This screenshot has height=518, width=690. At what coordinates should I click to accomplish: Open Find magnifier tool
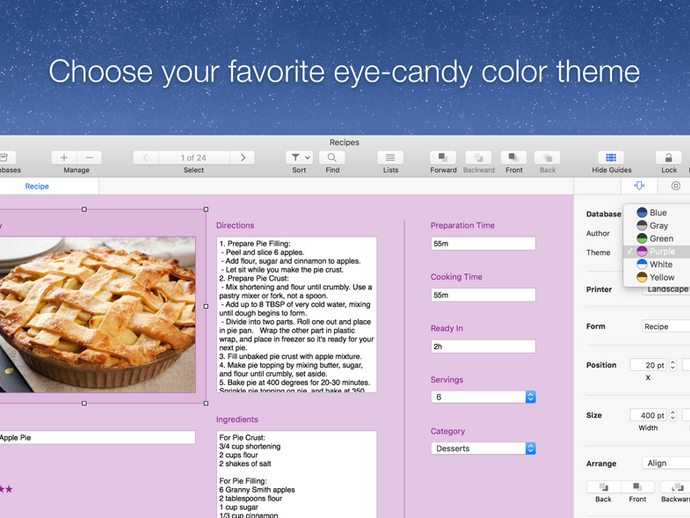(x=332, y=158)
